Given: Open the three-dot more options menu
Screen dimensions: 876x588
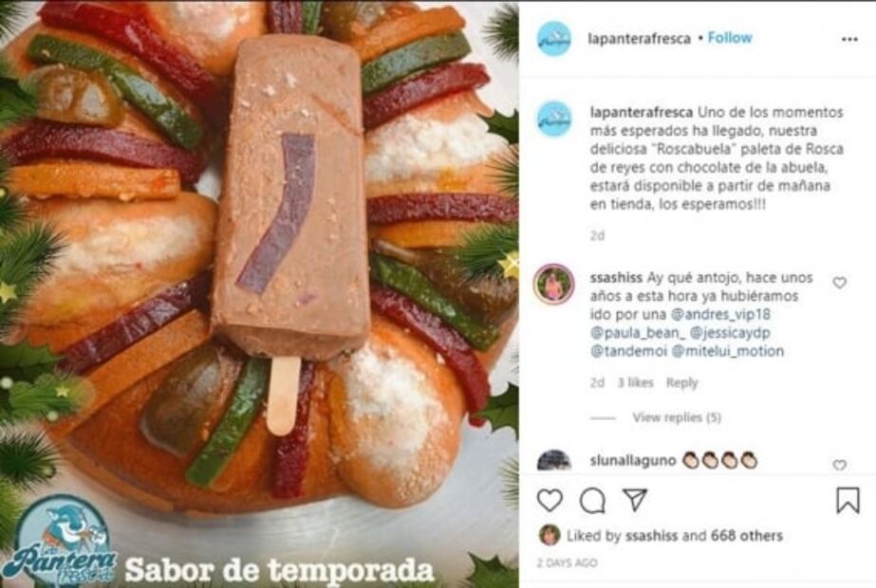Looking at the screenshot, I should pyautogui.click(x=849, y=39).
